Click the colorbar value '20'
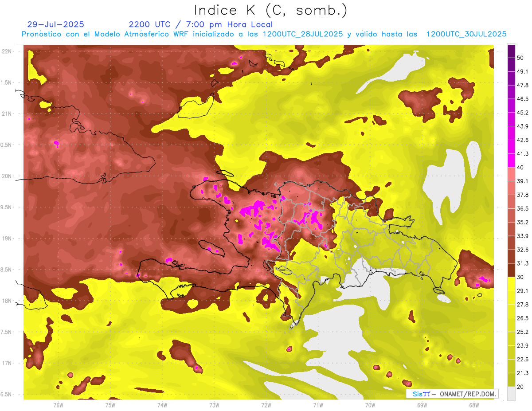532x411 pixels. point(520,387)
